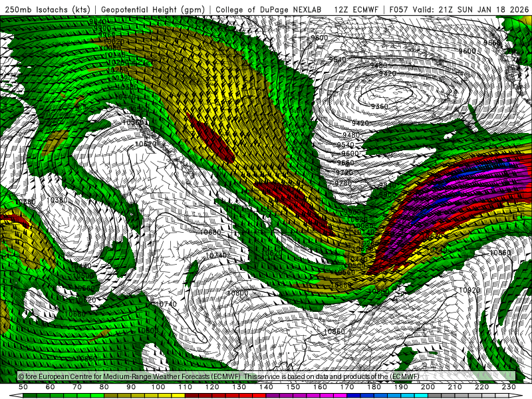Click the 210 value on the color scale
Viewport: 532px width, 399px height.
point(455,386)
